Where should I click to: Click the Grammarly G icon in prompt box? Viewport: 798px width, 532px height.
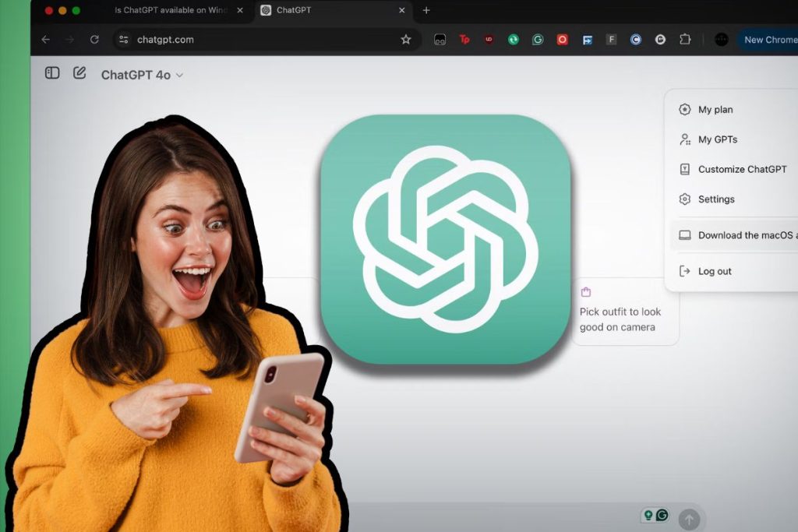[662, 515]
